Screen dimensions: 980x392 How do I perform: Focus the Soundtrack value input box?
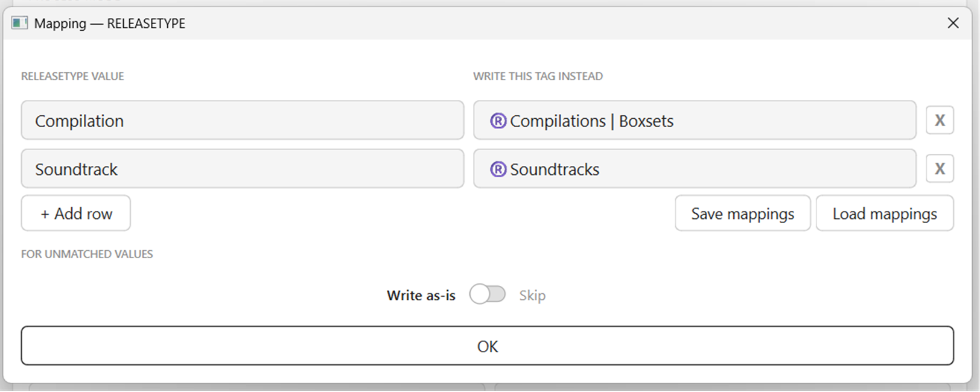coord(242,169)
